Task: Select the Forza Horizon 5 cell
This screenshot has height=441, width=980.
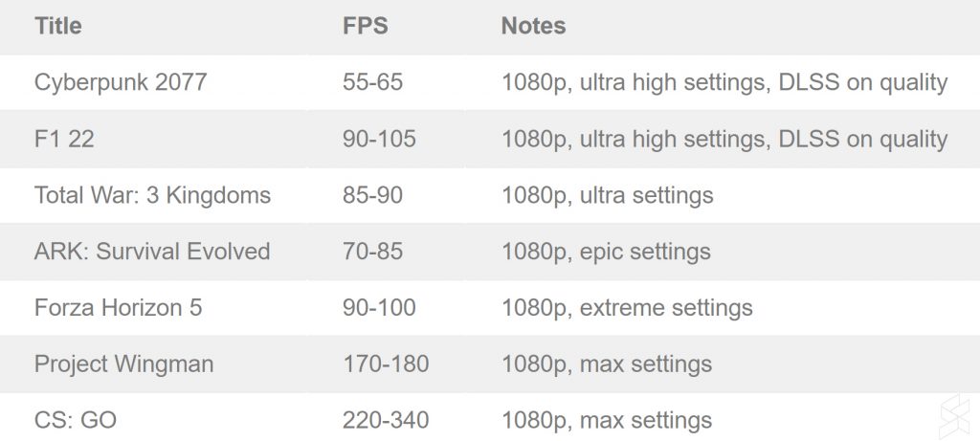Action: point(118,308)
